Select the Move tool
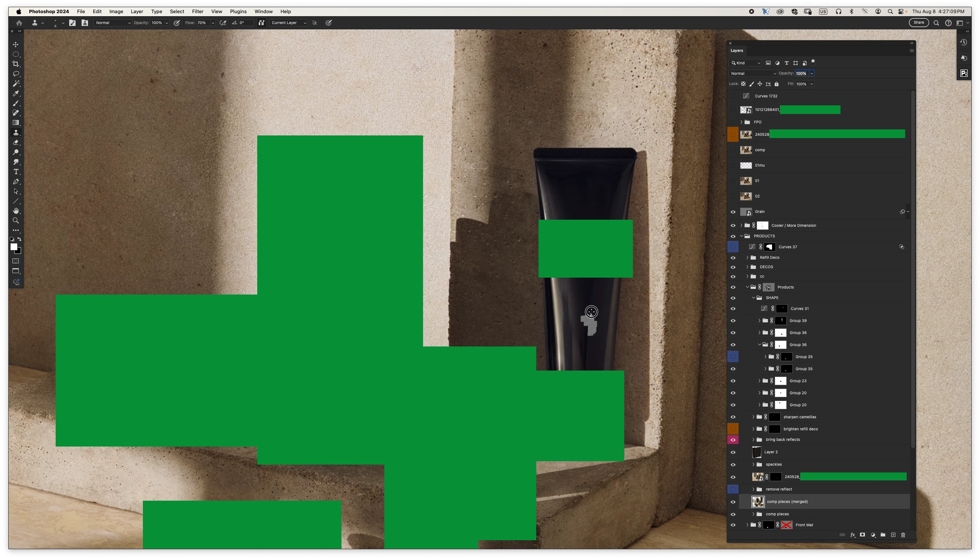 (x=16, y=44)
